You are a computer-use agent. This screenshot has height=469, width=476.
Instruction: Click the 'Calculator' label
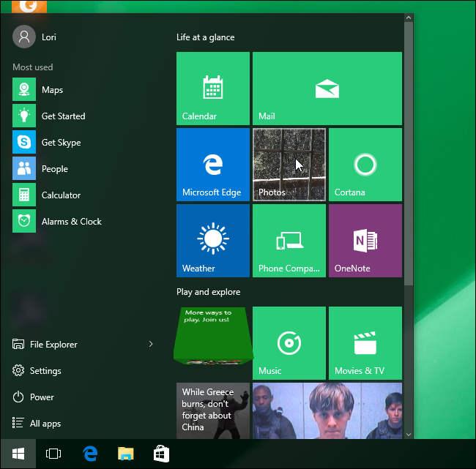pos(61,195)
